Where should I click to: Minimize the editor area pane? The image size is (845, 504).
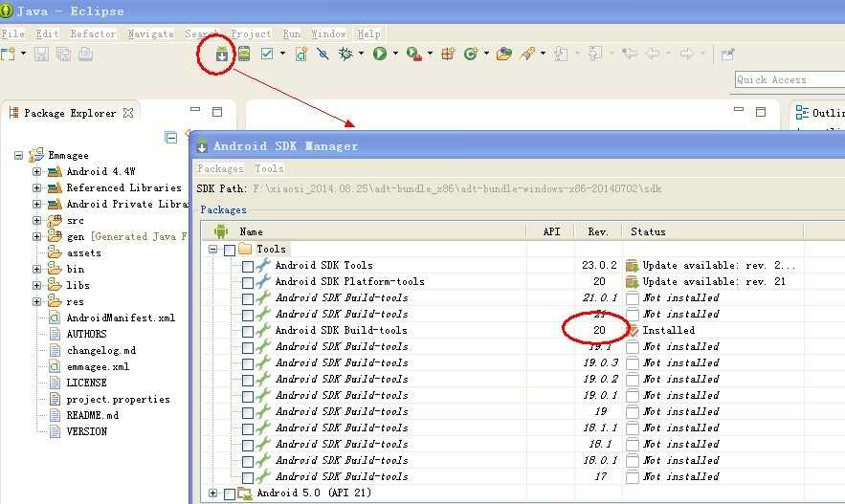738,109
